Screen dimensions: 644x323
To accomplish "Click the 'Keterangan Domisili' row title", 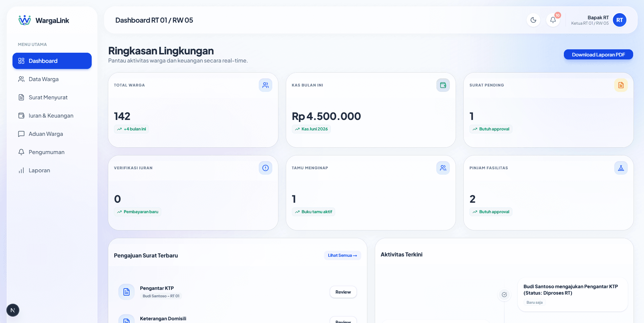I will click(x=163, y=319).
